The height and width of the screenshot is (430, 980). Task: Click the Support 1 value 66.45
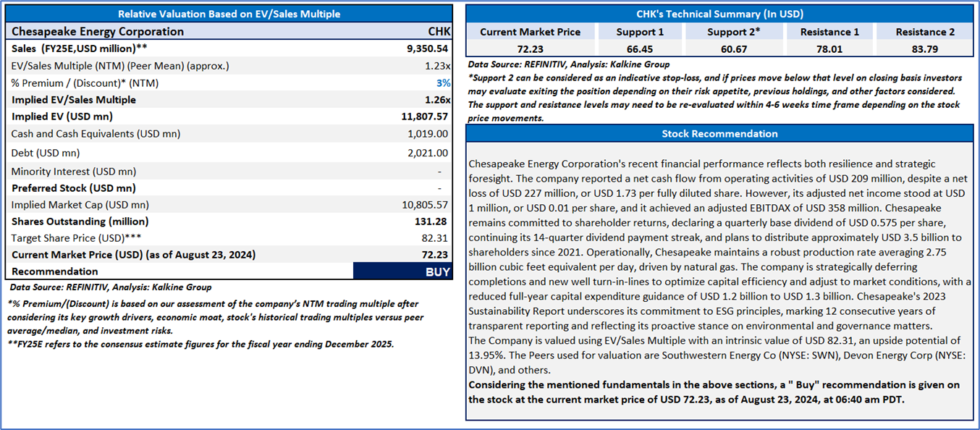point(640,47)
